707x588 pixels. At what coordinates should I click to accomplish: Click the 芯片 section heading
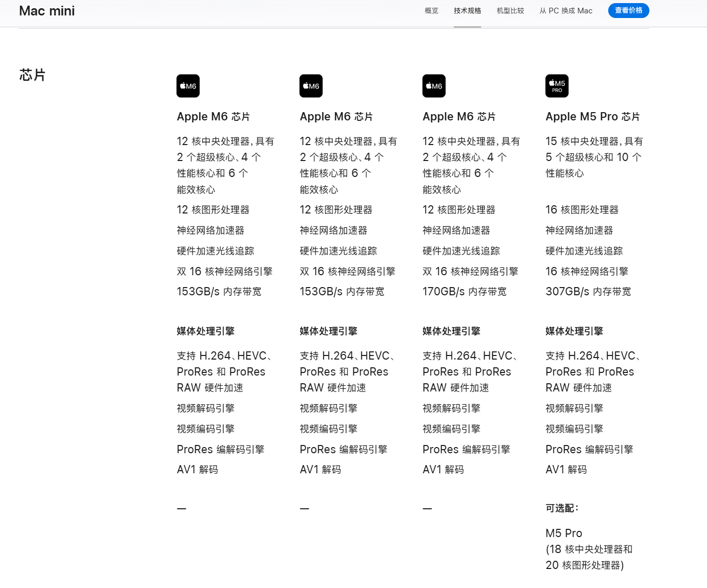pos(32,75)
